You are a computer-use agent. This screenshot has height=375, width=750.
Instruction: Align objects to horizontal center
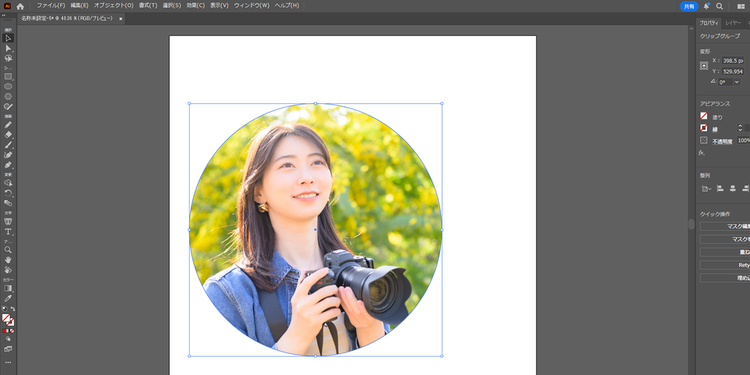point(733,188)
